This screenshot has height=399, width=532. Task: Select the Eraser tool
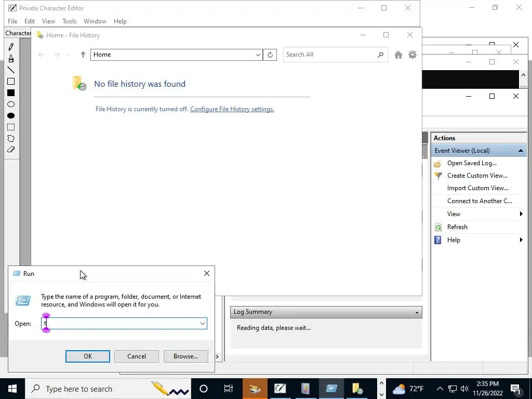click(x=11, y=150)
